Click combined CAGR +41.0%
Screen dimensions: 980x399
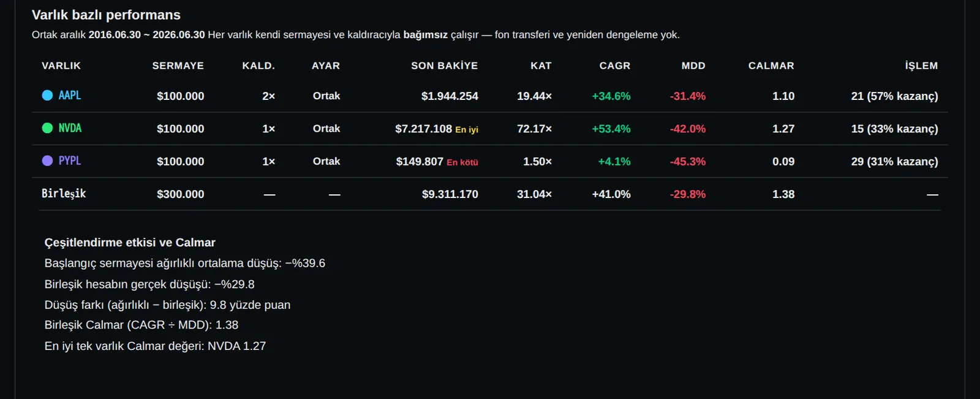click(611, 194)
